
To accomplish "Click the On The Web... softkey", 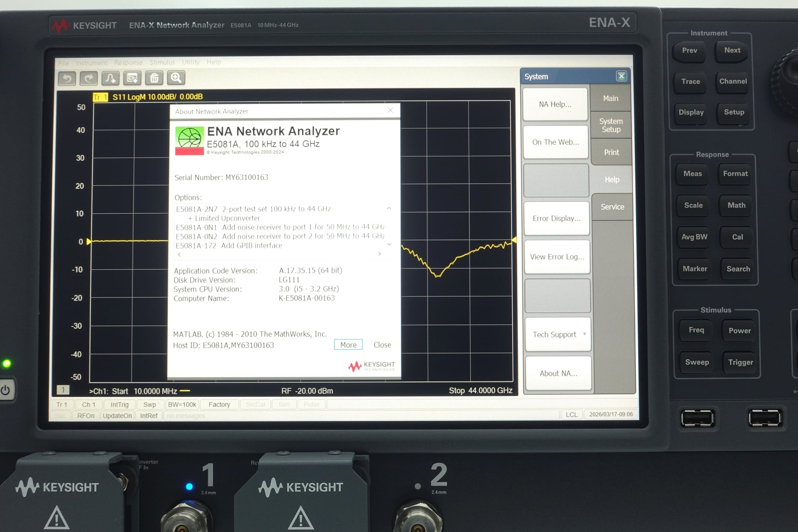I will point(556,142).
